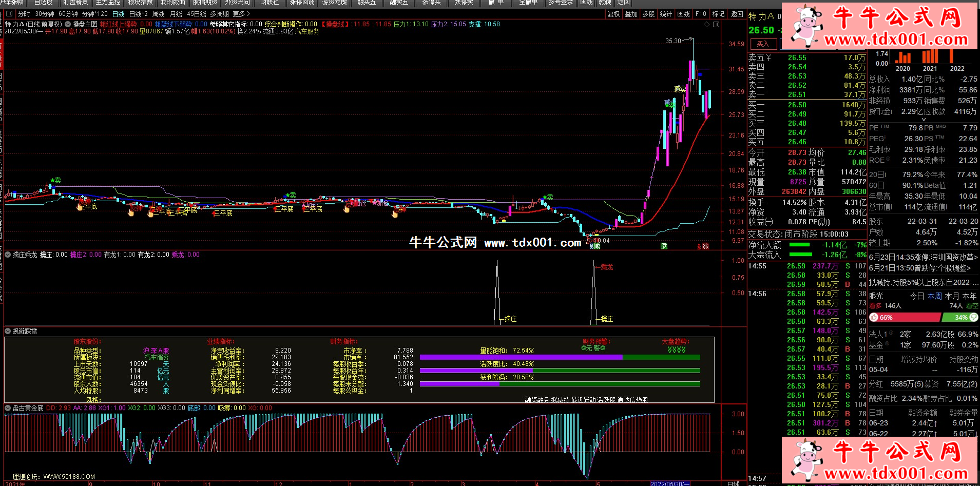Click the 标记 mark button
The height and width of the screenshot is (486, 980).
click(719, 14)
